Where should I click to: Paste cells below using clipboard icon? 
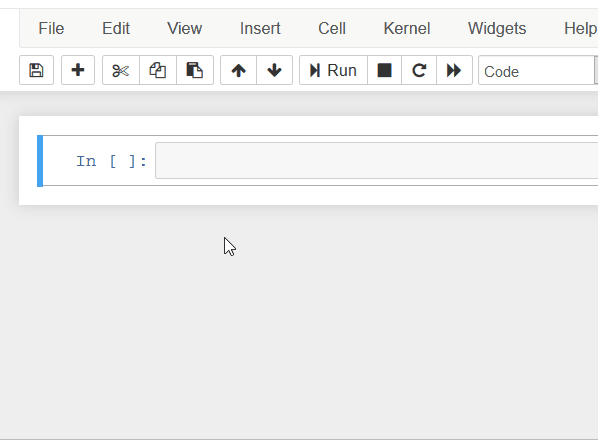[195, 70]
